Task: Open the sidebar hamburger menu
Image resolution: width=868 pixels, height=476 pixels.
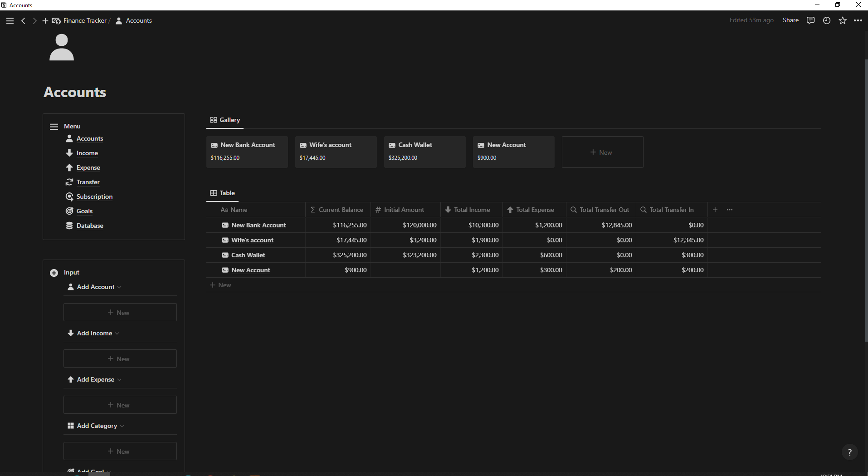Action: tap(10, 21)
